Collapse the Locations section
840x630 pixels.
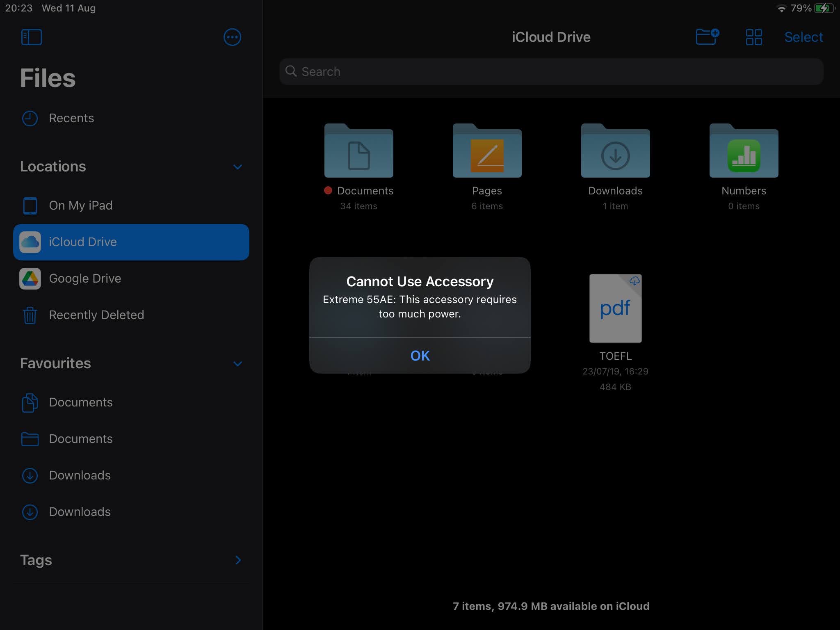pos(238,167)
